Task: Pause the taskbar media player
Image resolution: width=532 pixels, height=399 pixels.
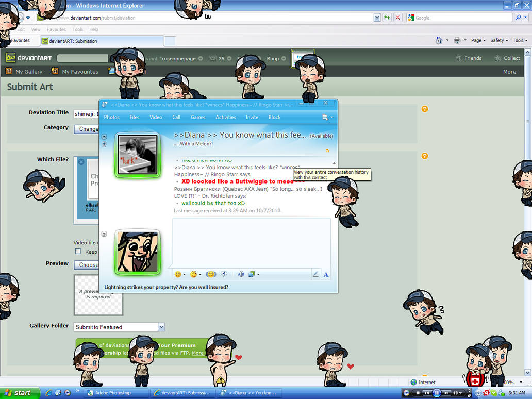Action: pos(437,393)
